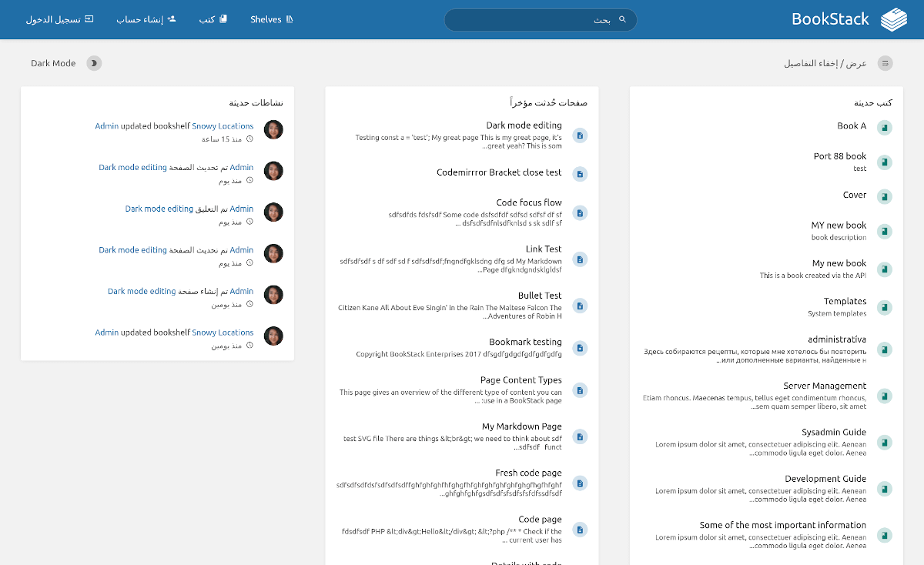Click the BookStack logo icon

[895, 19]
